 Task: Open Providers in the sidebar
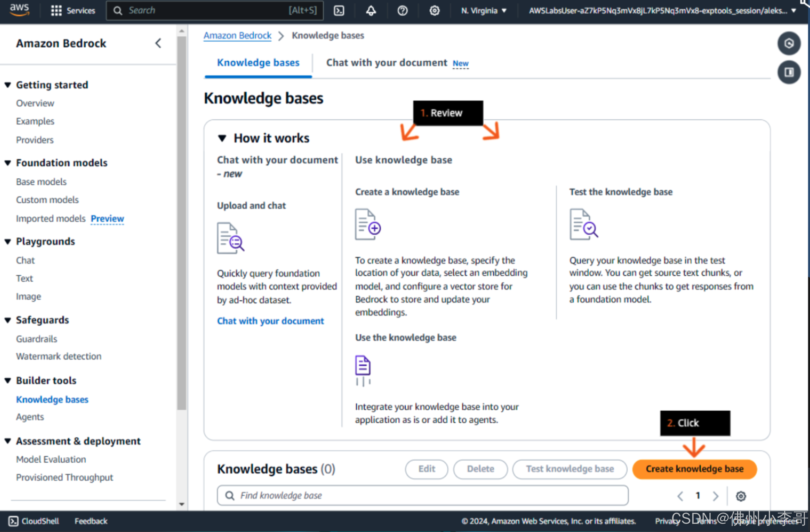pos(35,140)
